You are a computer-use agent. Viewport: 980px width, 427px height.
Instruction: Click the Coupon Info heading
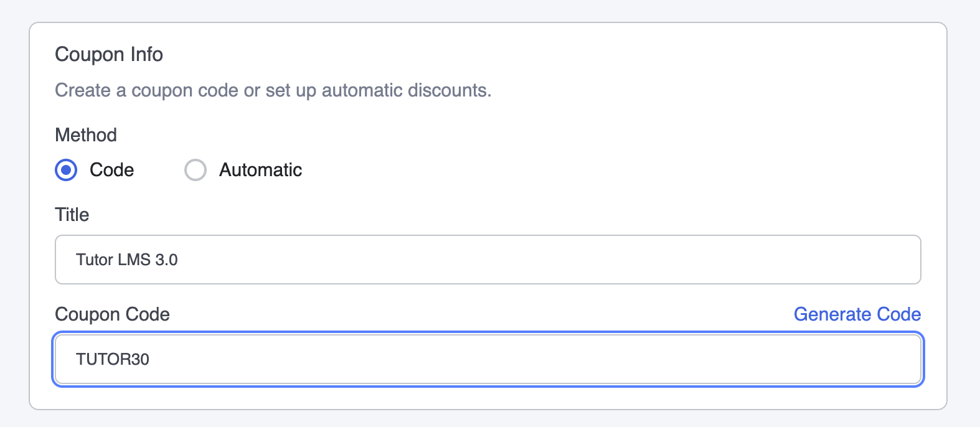click(x=109, y=55)
